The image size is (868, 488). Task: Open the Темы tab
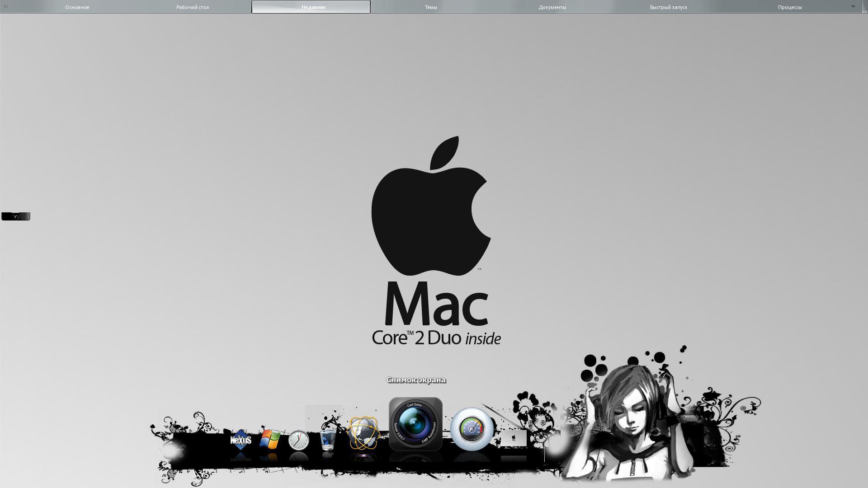[431, 7]
